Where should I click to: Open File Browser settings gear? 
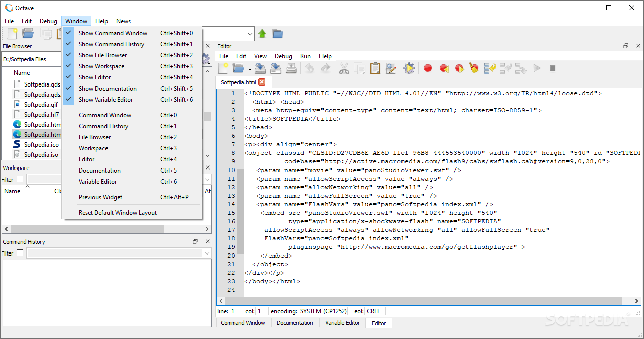click(x=206, y=59)
